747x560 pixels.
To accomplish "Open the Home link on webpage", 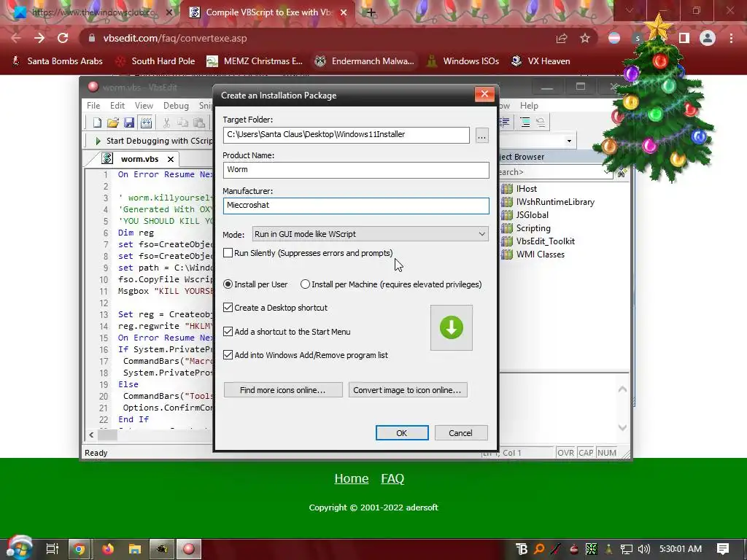I will (352, 478).
